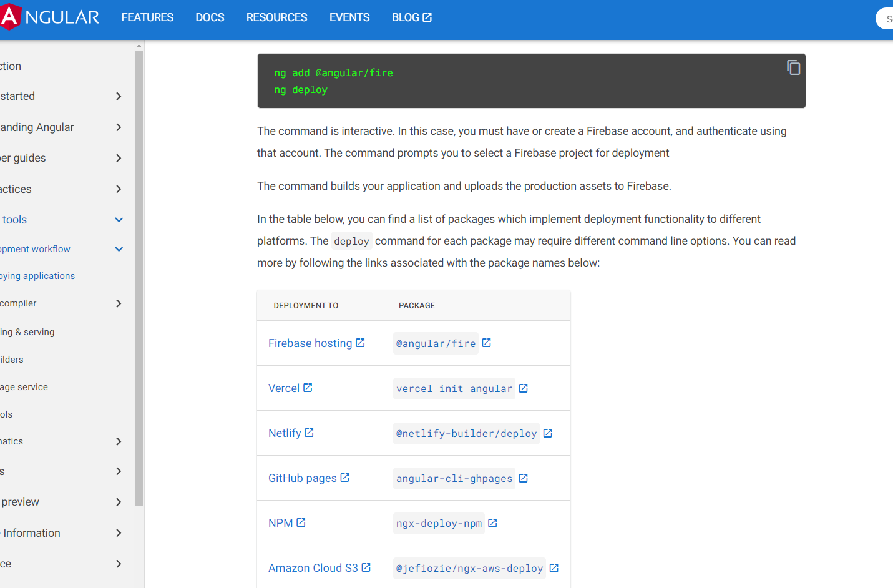893x588 pixels.
Task: Click external-link icon after angular-cli-ghpages
Action: (x=524, y=478)
